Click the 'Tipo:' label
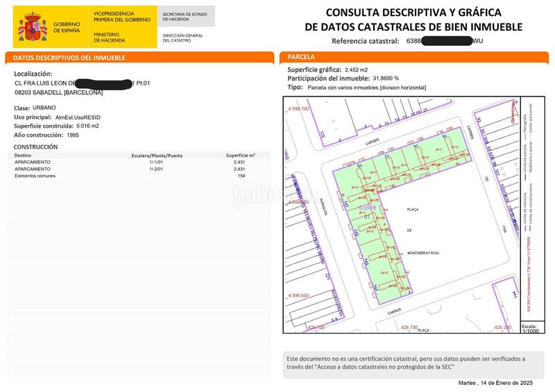This screenshot has height=392, width=555. (x=296, y=87)
